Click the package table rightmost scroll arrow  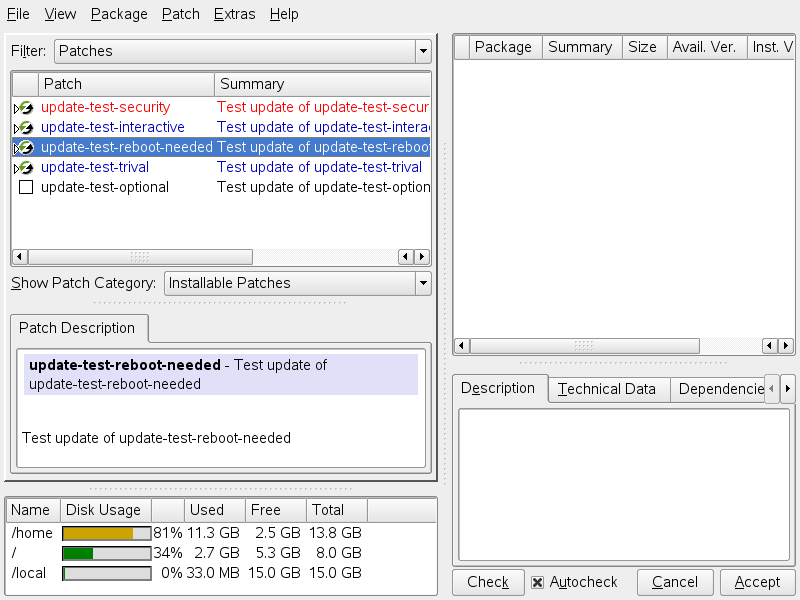[786, 346]
